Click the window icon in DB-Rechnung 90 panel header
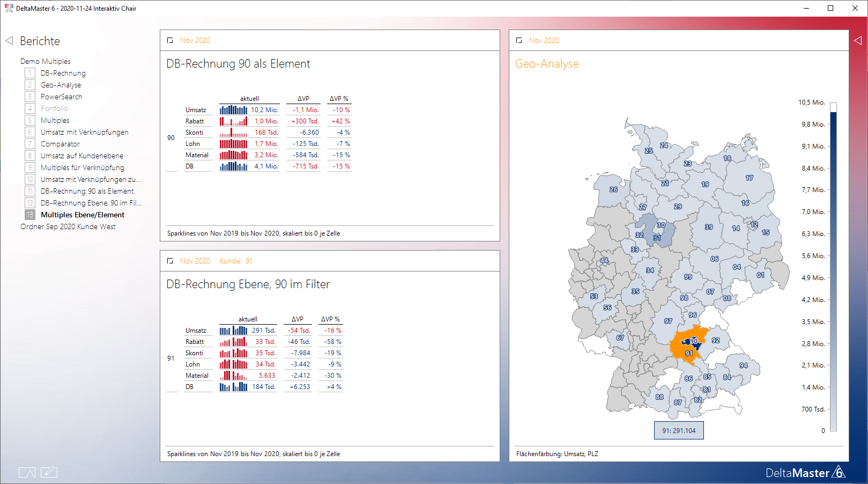 click(170, 40)
